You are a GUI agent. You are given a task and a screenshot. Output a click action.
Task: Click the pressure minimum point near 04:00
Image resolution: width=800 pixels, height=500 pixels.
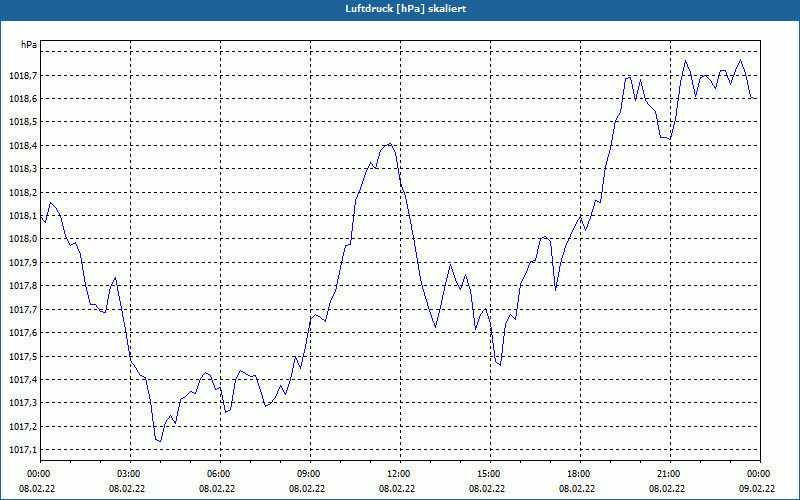coord(160,441)
